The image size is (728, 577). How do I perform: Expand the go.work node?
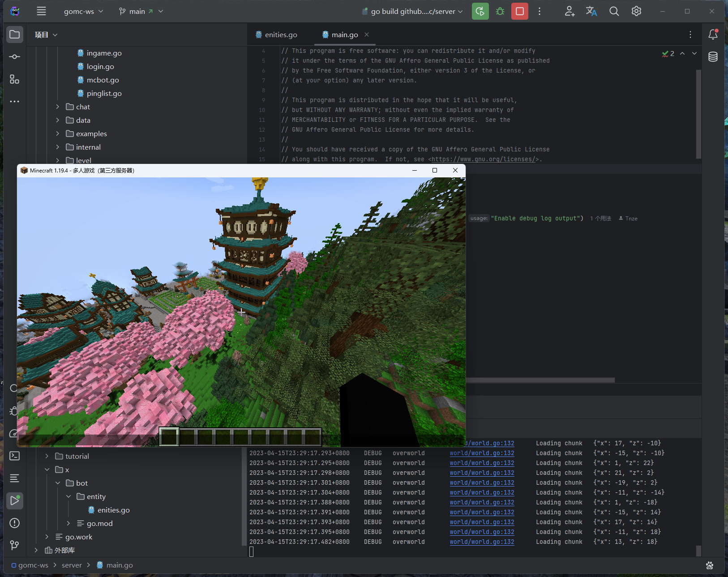[47, 537]
